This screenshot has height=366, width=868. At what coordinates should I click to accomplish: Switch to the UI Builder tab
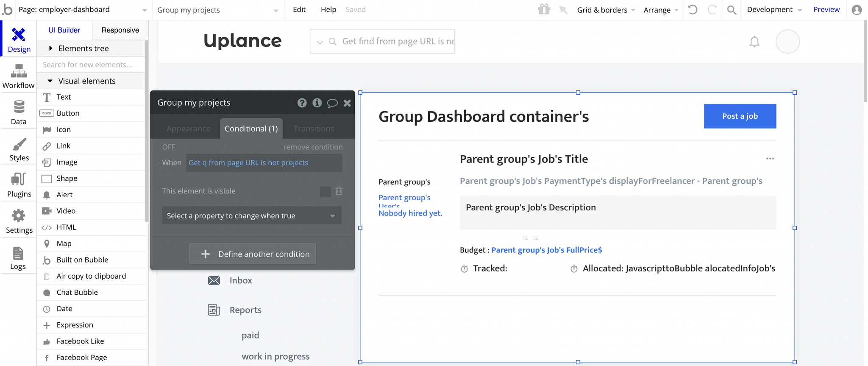(x=64, y=30)
